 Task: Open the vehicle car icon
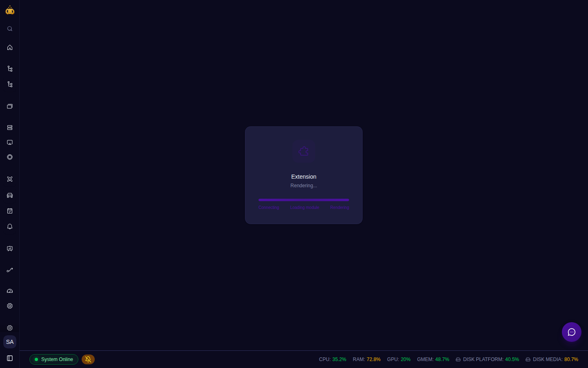pos(10,195)
